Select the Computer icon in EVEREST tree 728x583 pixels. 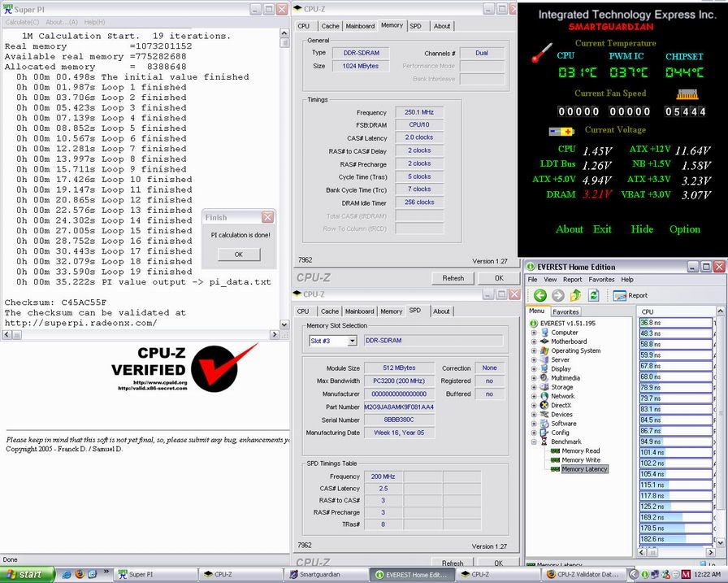click(x=544, y=332)
